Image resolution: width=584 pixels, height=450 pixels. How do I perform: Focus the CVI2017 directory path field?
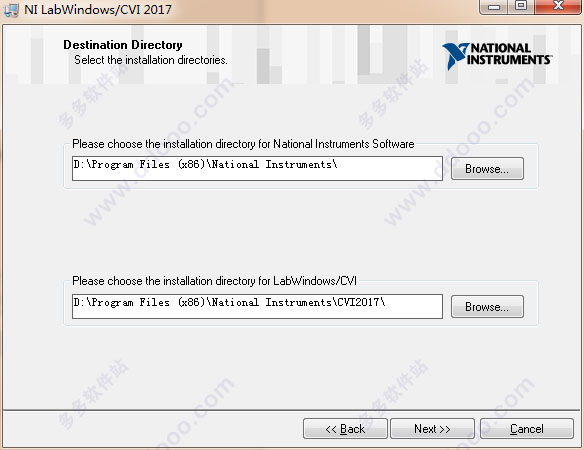point(257,306)
